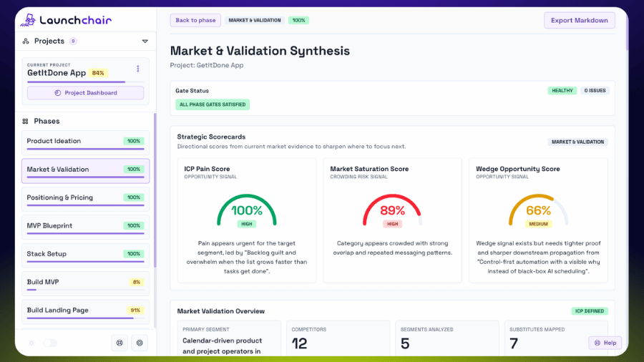
Task: Click the Phases grid icon
Action: (26, 121)
